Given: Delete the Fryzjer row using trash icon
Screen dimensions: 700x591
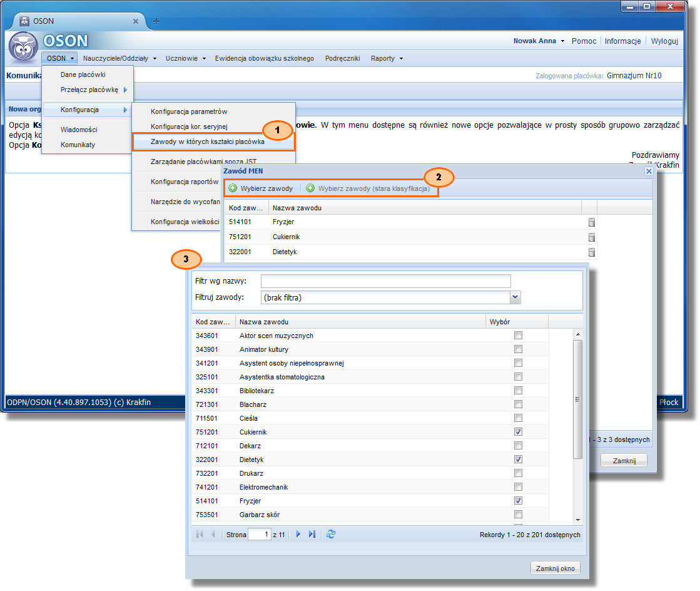Looking at the screenshot, I should pyautogui.click(x=591, y=222).
